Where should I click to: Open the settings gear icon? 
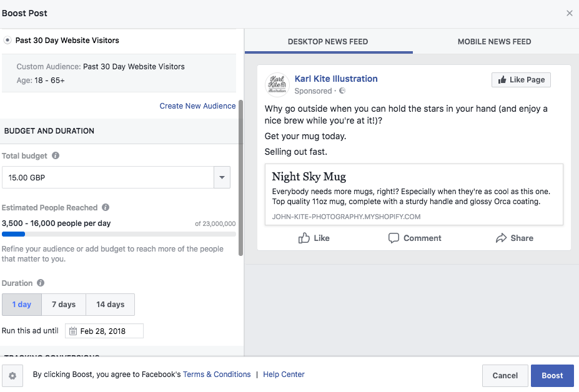(x=12, y=376)
